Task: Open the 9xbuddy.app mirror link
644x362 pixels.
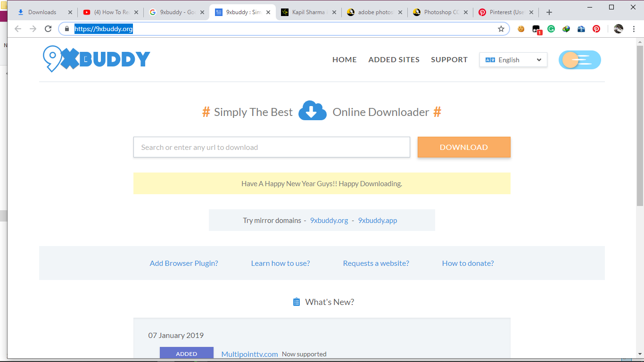Action: (x=378, y=220)
